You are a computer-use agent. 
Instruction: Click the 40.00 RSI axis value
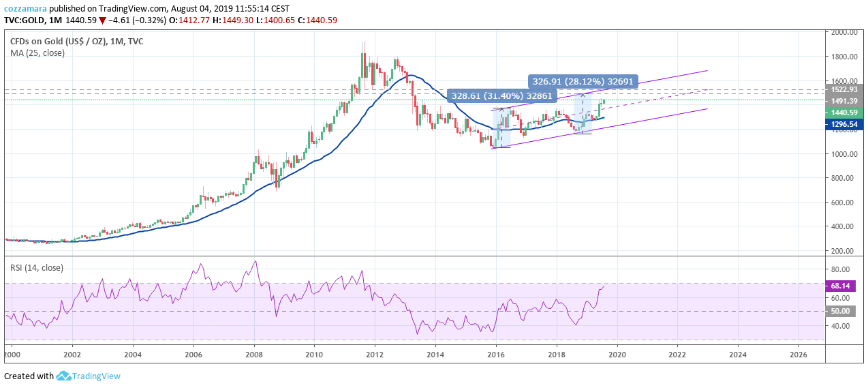[x=839, y=326]
